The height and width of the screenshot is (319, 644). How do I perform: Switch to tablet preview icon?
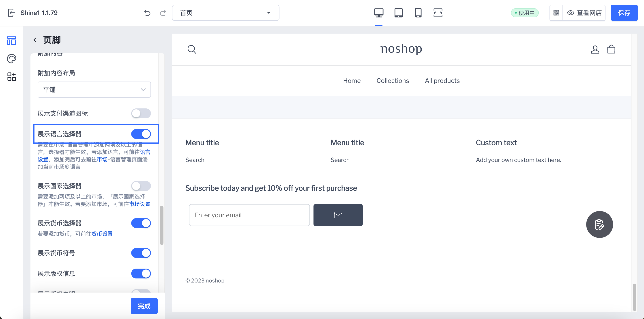pos(398,13)
